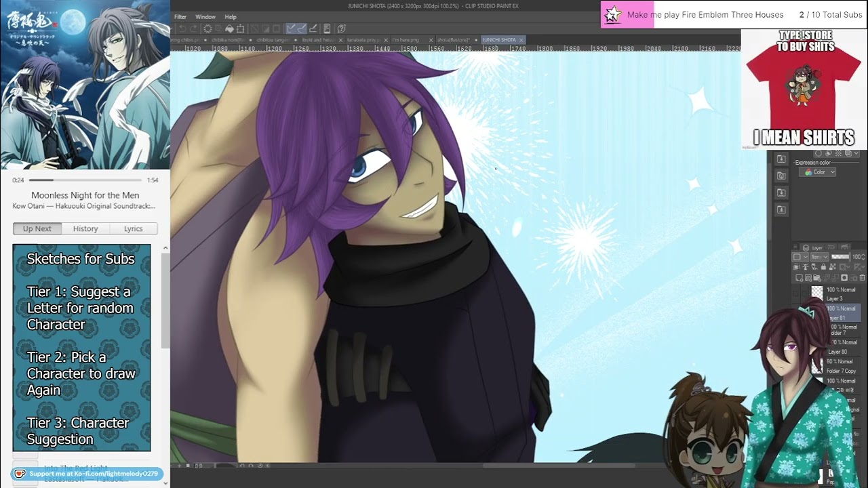Open the smartphone connection icon
The height and width of the screenshot is (488, 868).
(x=328, y=28)
